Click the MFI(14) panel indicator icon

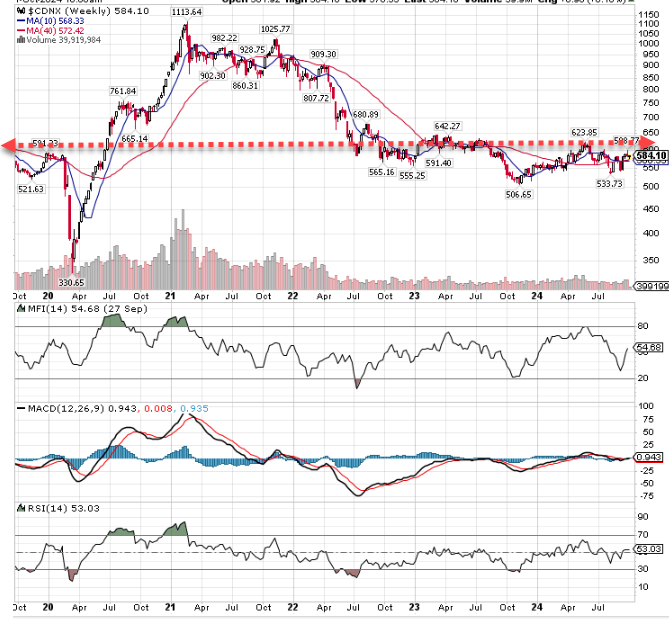(21, 308)
